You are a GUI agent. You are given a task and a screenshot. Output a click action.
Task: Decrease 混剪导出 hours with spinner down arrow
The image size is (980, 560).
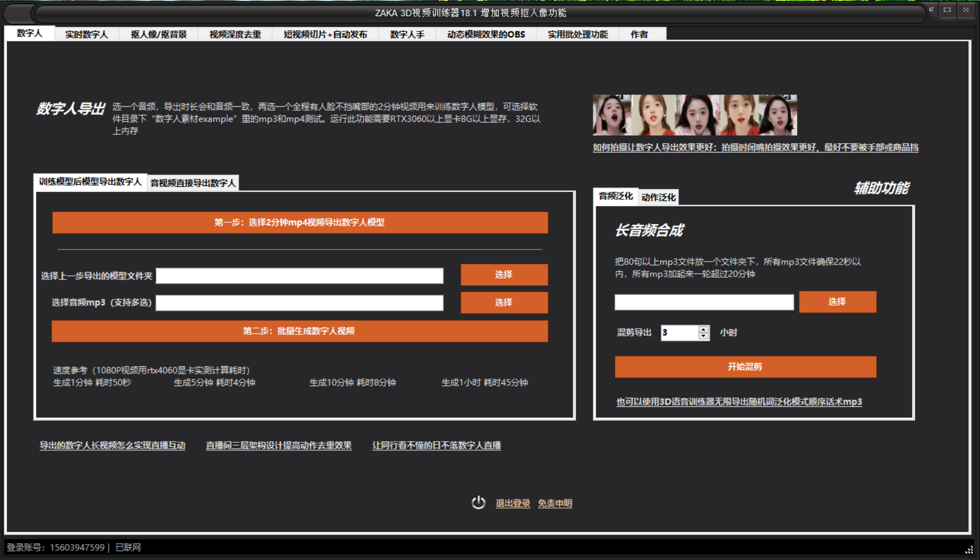tap(704, 336)
